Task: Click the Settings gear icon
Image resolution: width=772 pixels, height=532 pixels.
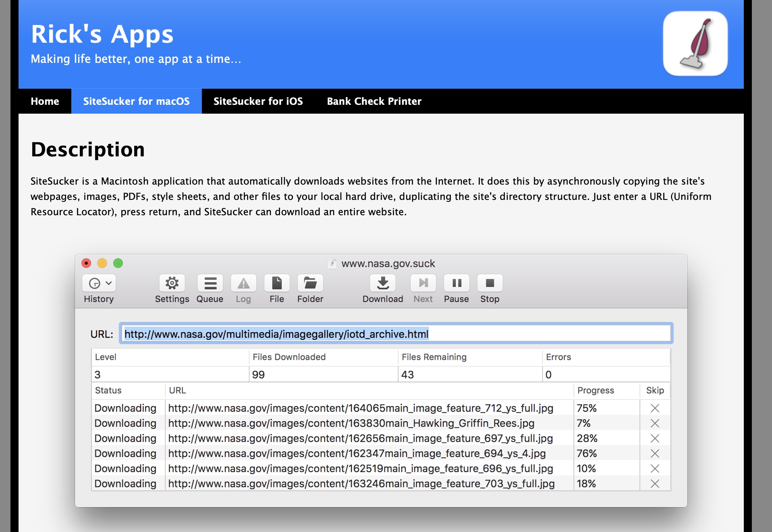Action: coord(172,283)
